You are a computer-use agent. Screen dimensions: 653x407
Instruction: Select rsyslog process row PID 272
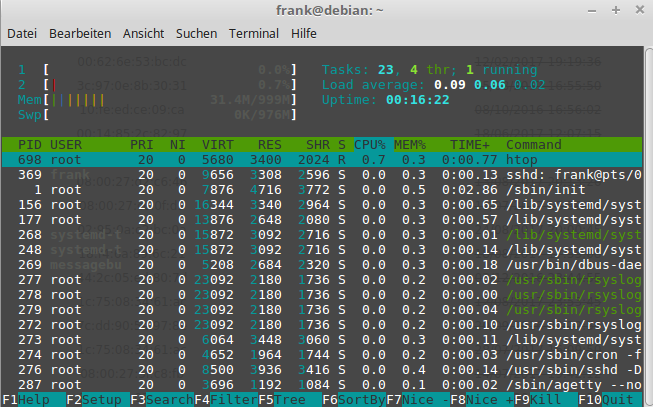(x=322, y=325)
